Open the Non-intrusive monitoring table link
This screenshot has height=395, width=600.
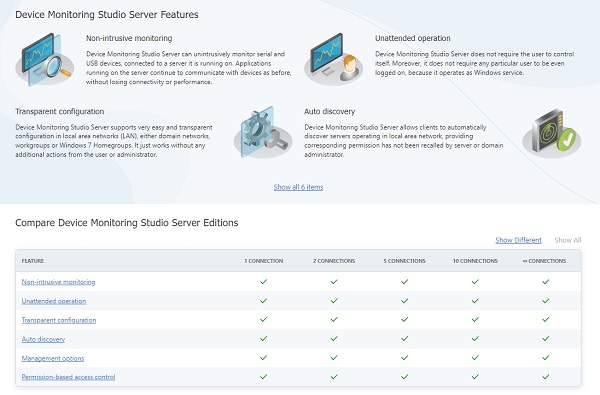(x=58, y=282)
